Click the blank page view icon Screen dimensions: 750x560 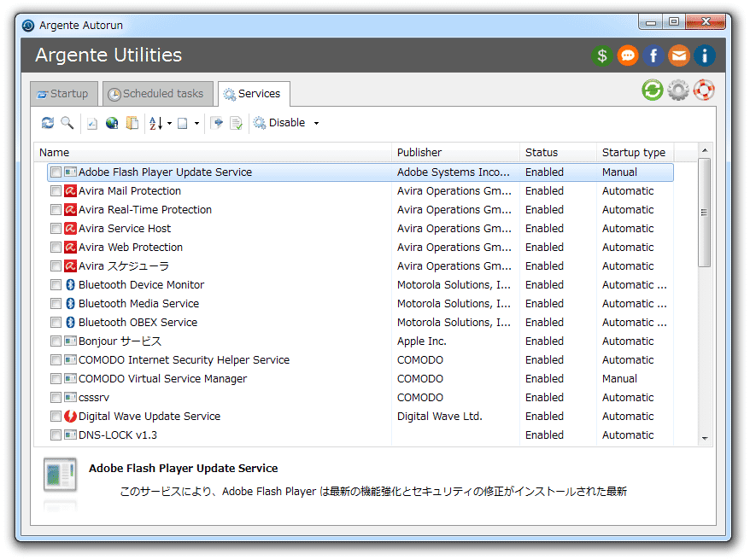tap(183, 123)
